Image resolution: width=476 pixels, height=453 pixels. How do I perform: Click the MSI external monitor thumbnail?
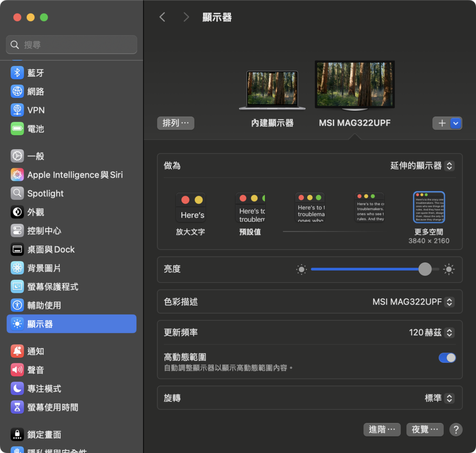(x=355, y=86)
